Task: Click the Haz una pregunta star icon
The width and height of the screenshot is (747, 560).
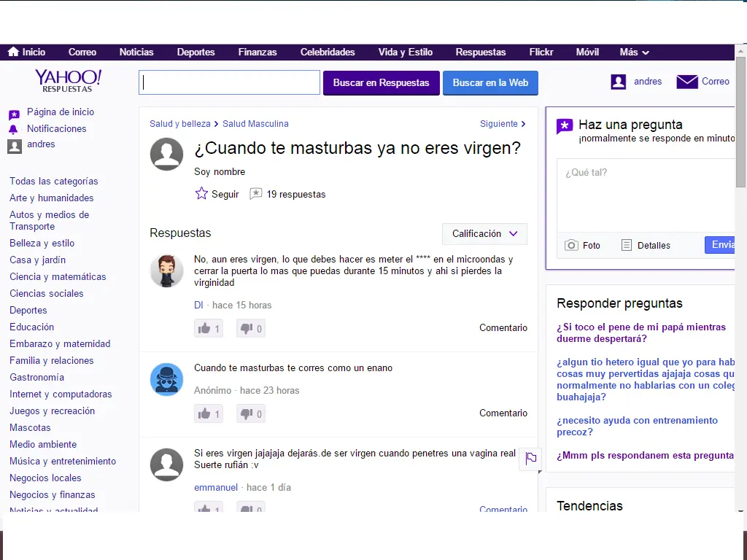Action: pos(565,126)
